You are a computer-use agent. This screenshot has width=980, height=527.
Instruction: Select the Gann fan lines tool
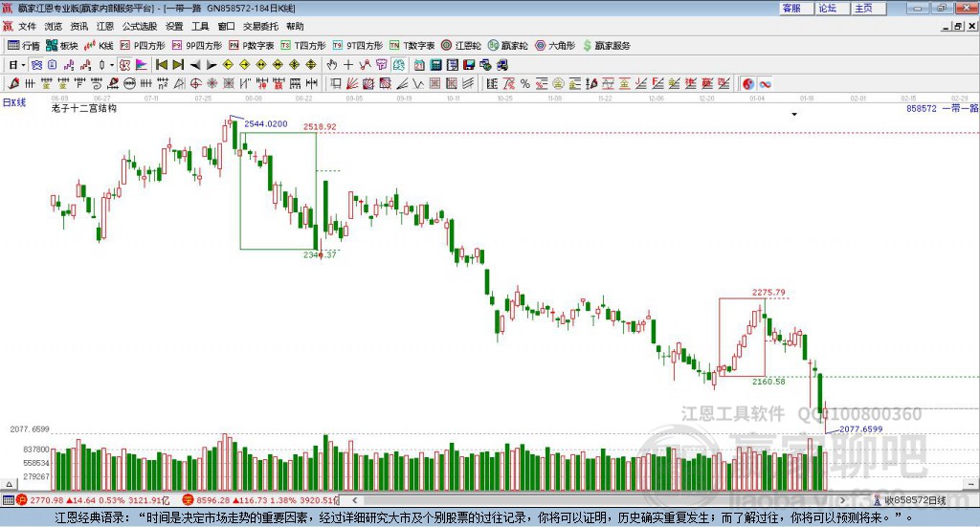[x=352, y=83]
